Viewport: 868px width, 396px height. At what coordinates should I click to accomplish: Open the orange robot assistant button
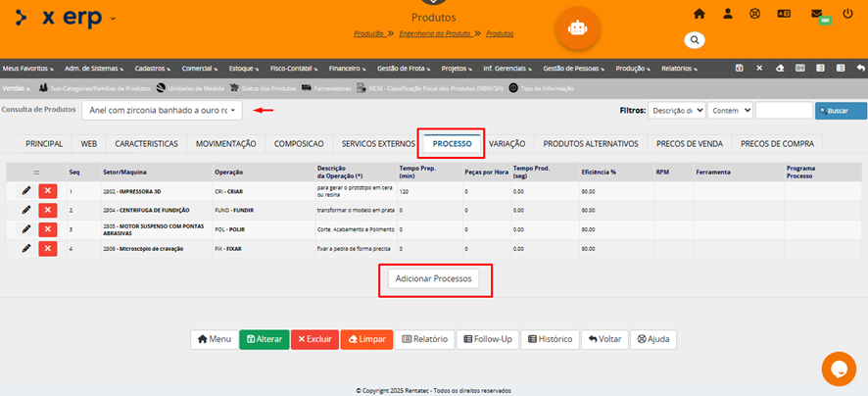(x=577, y=28)
